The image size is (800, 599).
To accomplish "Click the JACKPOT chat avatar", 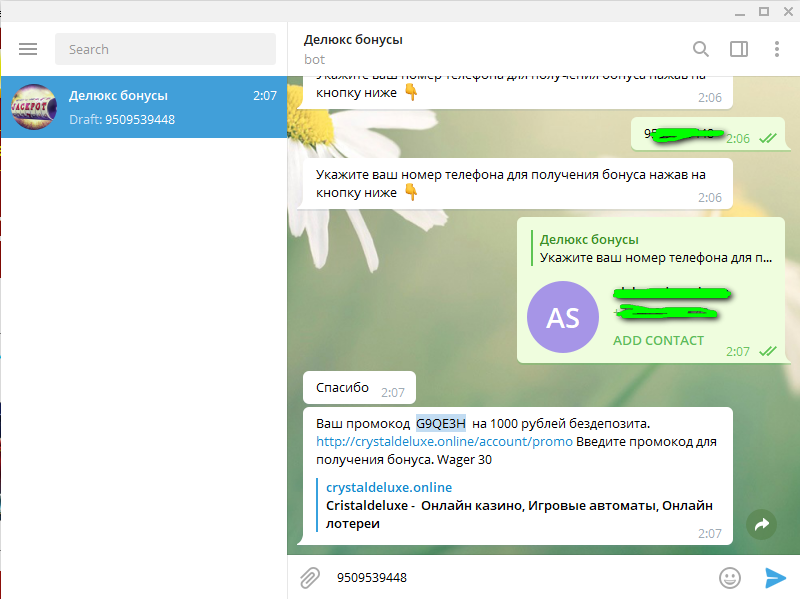I will 34,107.
